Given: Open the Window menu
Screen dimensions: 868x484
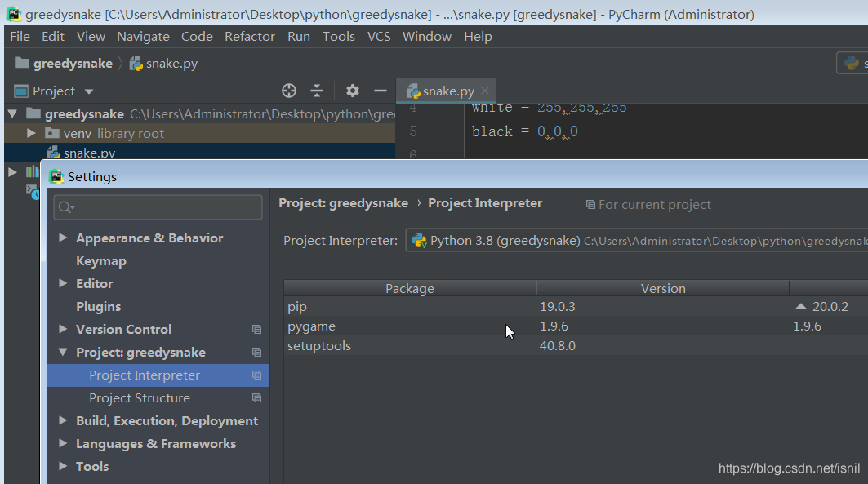Looking at the screenshot, I should pos(427,37).
